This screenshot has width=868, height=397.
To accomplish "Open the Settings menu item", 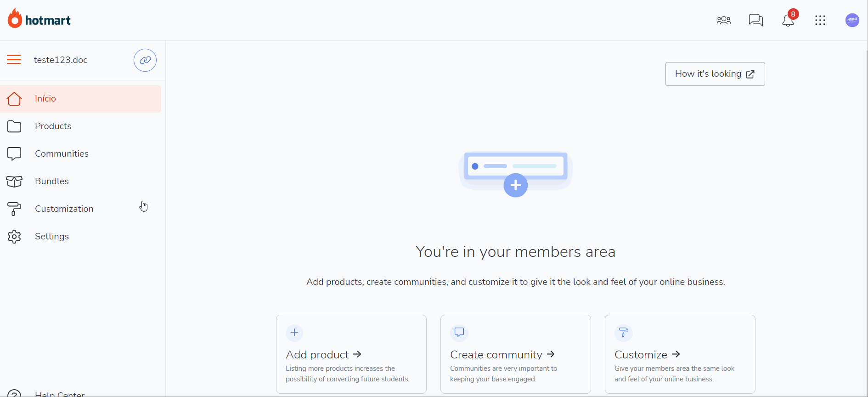I will click(x=81, y=237).
